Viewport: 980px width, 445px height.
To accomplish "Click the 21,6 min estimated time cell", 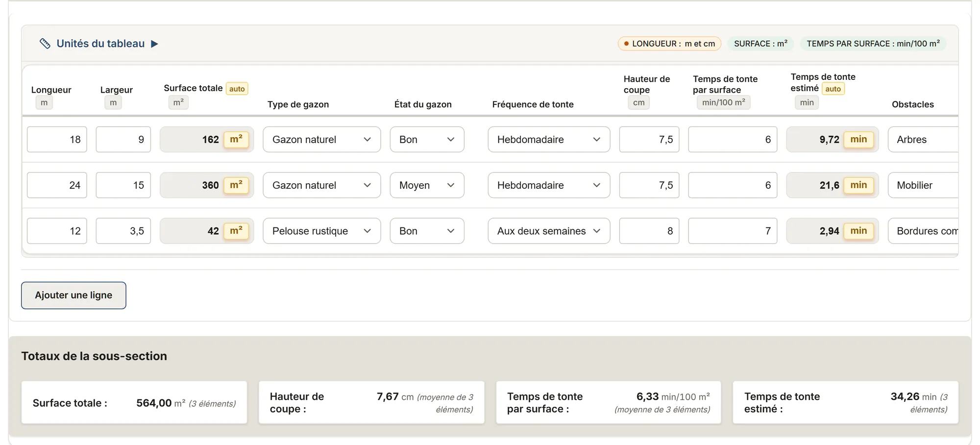I will point(833,185).
